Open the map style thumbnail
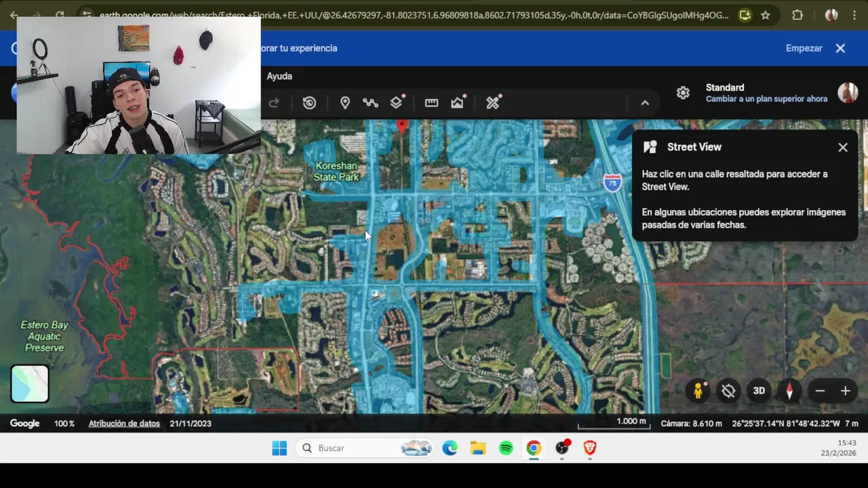The width and height of the screenshot is (868, 488). pos(30,384)
